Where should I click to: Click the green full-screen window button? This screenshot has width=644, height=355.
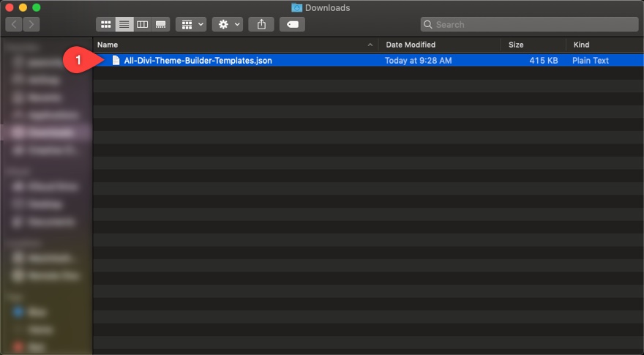point(37,8)
